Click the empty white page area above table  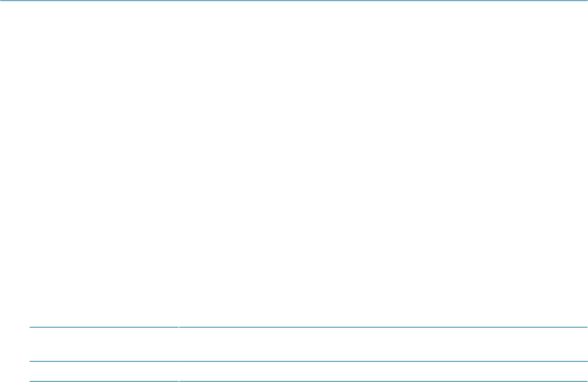coord(294,164)
